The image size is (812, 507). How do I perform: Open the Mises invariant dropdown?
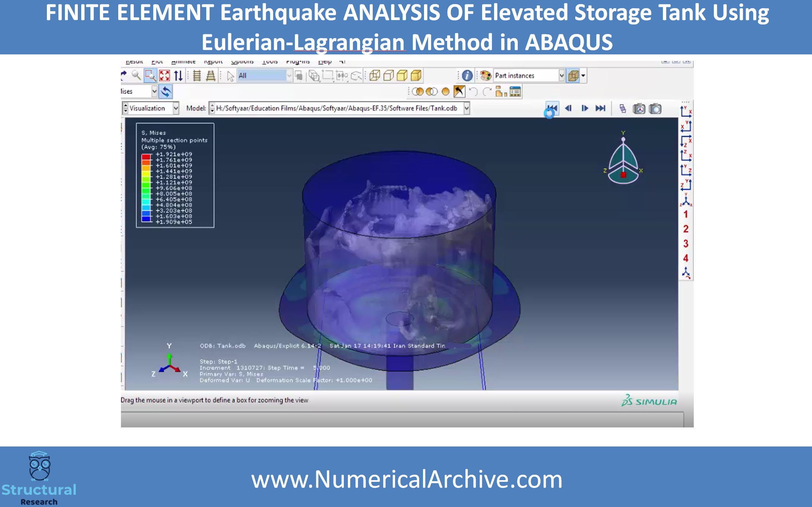154,91
